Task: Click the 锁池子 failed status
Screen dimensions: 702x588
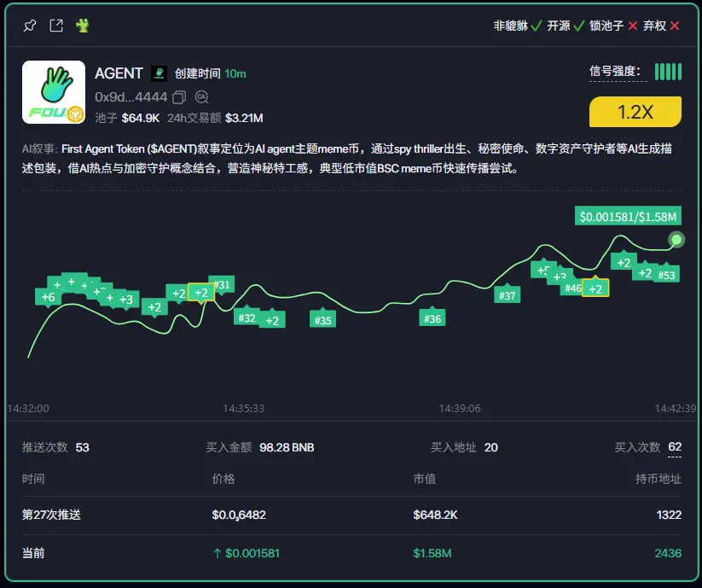Action: point(613,26)
